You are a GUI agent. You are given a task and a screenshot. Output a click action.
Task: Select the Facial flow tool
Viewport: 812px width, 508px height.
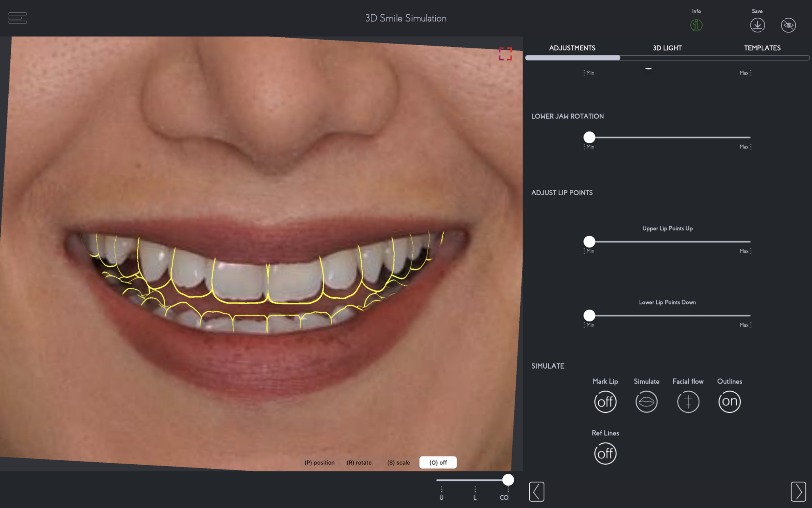(688, 401)
